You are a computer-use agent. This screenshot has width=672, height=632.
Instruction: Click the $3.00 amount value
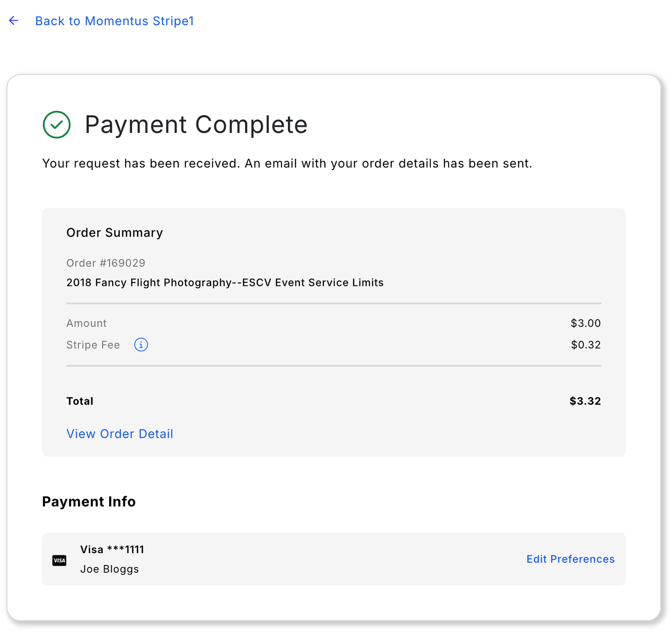(x=586, y=323)
